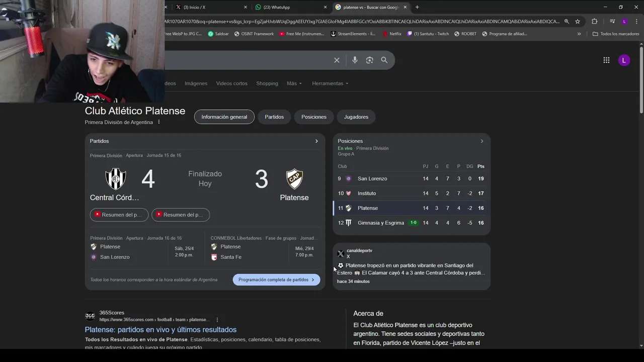Open the first Resumen del partido video
Viewport: 644px width, 362px height.
click(119, 215)
